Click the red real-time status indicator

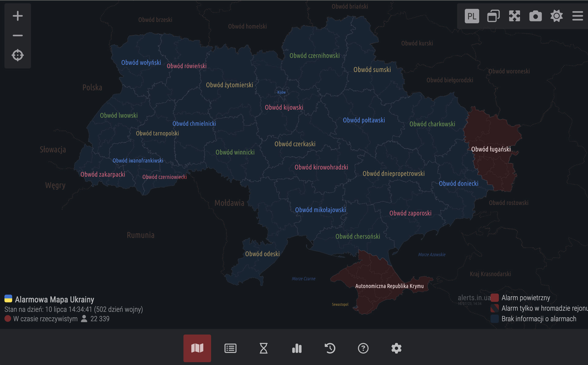[8, 319]
